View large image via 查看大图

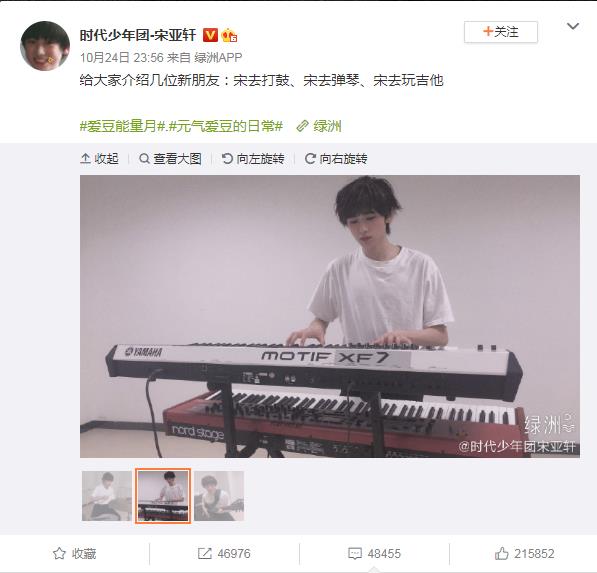point(170,158)
